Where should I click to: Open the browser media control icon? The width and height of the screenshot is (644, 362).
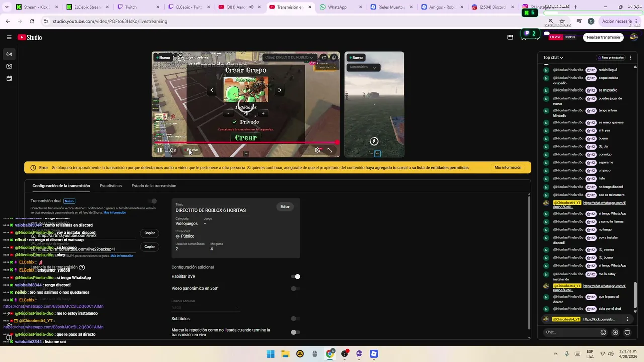pos(579,21)
